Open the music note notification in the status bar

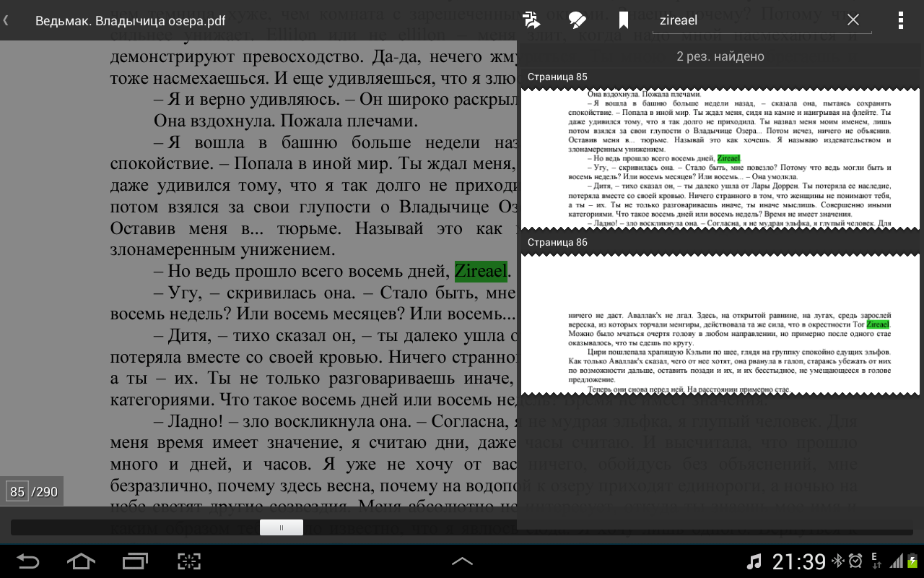(x=754, y=561)
